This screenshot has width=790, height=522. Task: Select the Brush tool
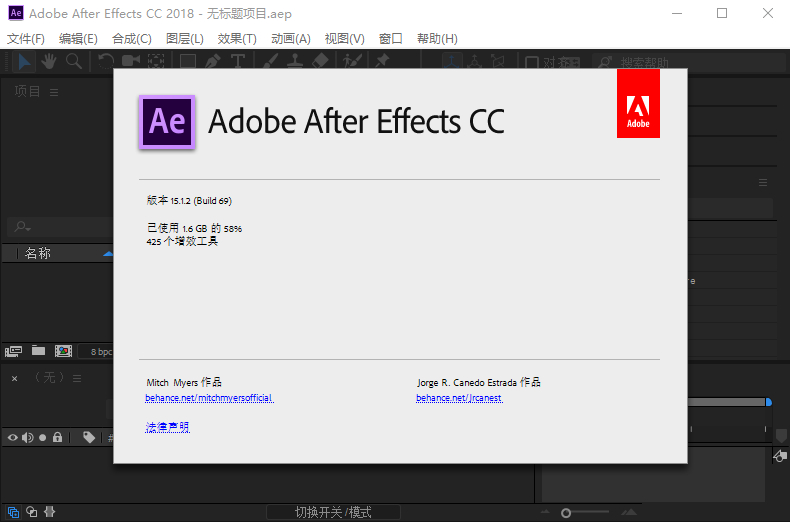(271, 61)
